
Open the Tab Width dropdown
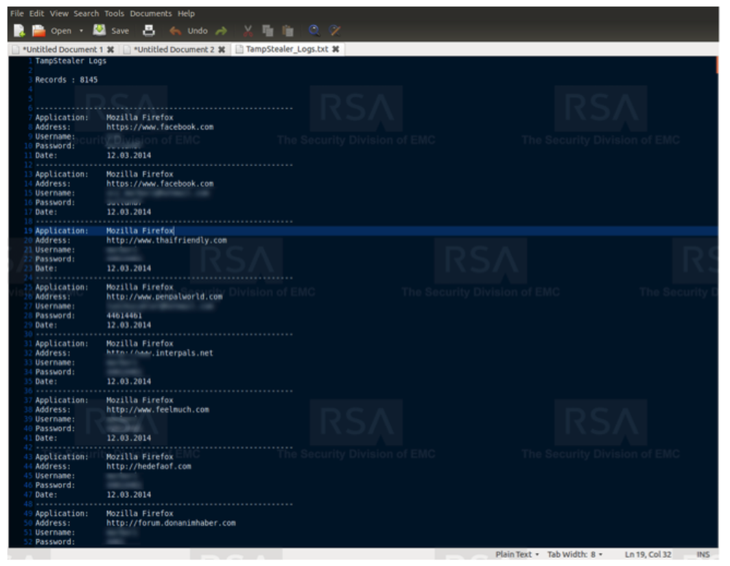pyautogui.click(x=575, y=554)
